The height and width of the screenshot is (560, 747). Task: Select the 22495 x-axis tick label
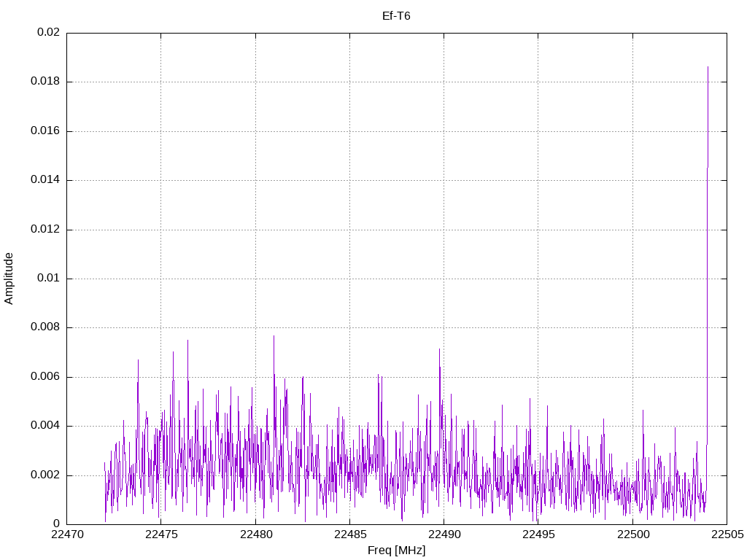[x=538, y=534]
